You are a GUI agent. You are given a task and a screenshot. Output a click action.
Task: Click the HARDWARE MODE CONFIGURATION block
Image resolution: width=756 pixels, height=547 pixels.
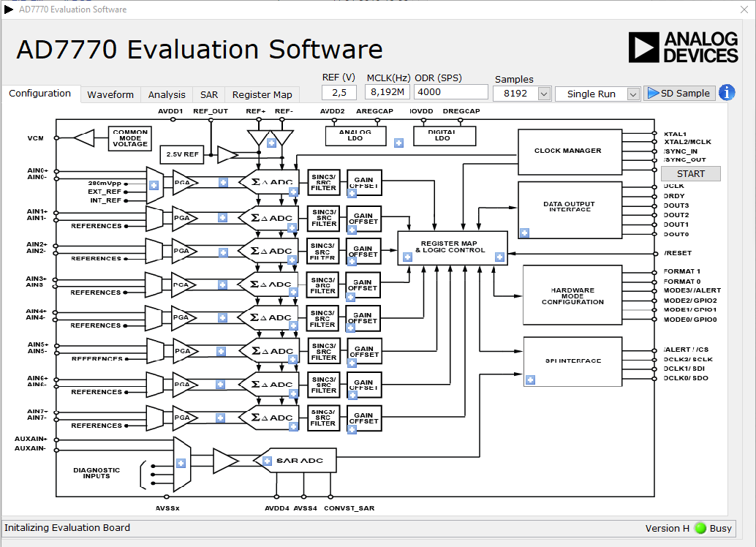(572, 295)
